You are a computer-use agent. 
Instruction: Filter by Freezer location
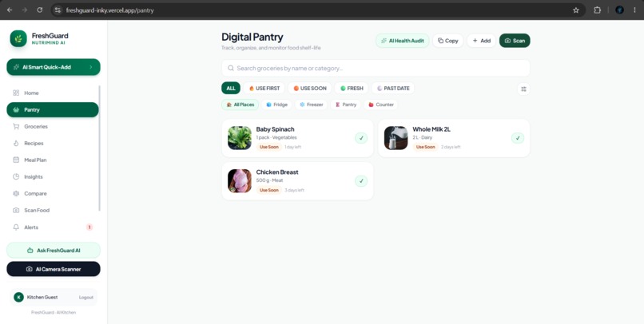pos(312,105)
